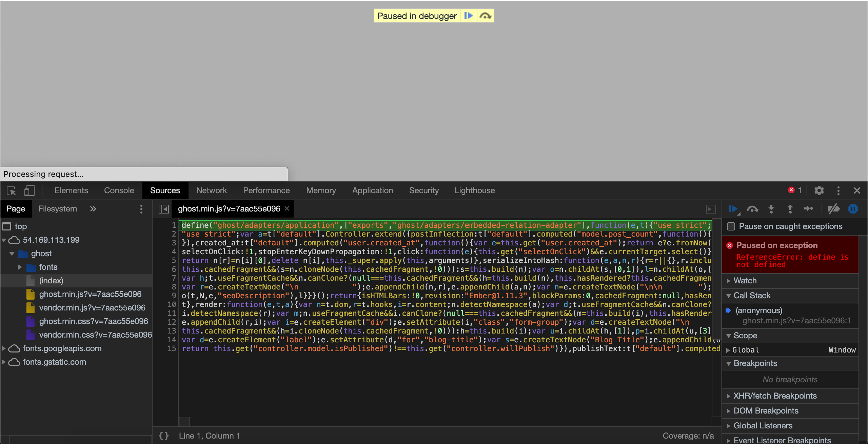Open vendor.min.js file
The height and width of the screenshot is (444, 868).
(92, 308)
